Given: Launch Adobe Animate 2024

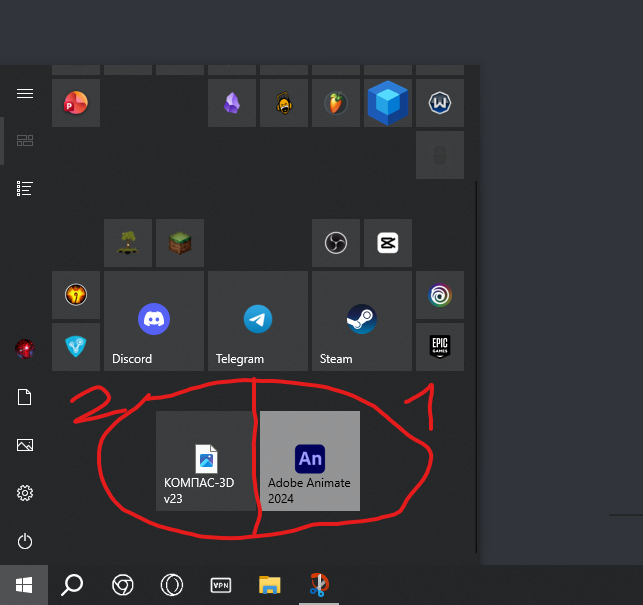Looking at the screenshot, I should pyautogui.click(x=309, y=461).
